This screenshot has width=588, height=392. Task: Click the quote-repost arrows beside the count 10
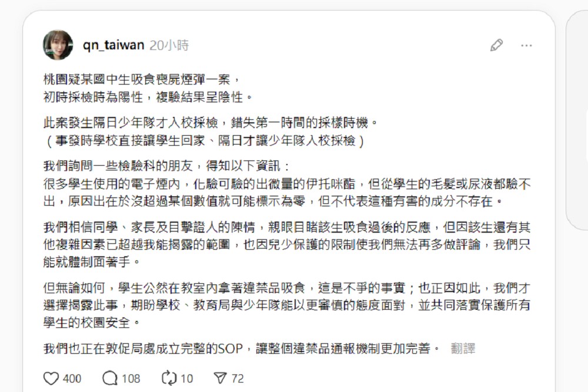171,378
